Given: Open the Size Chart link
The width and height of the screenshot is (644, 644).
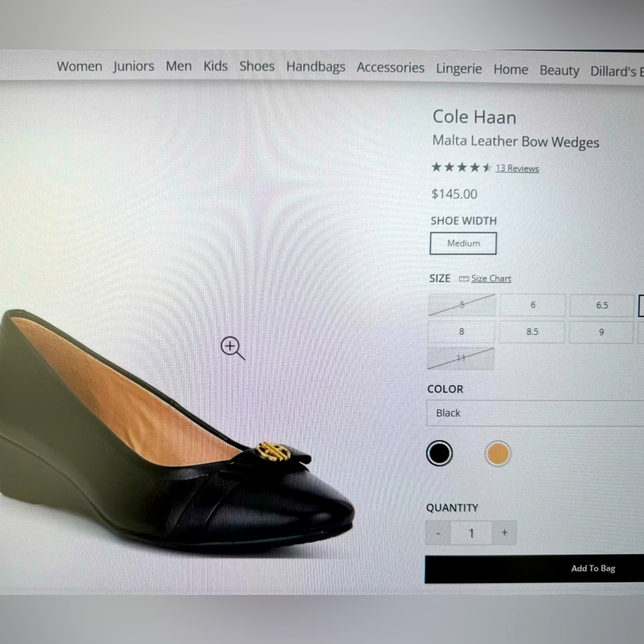Looking at the screenshot, I should pyautogui.click(x=491, y=278).
